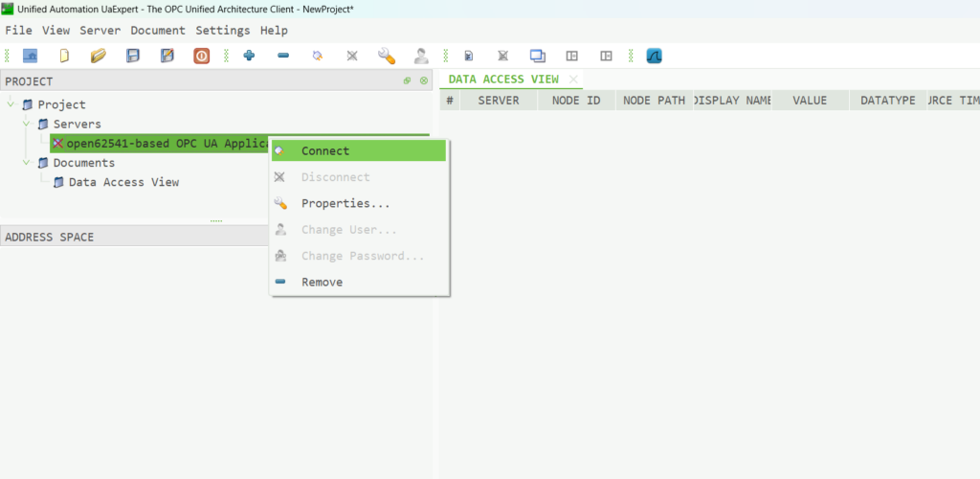Select Data Access View in project tree
The height and width of the screenshot is (479, 980).
click(x=123, y=182)
